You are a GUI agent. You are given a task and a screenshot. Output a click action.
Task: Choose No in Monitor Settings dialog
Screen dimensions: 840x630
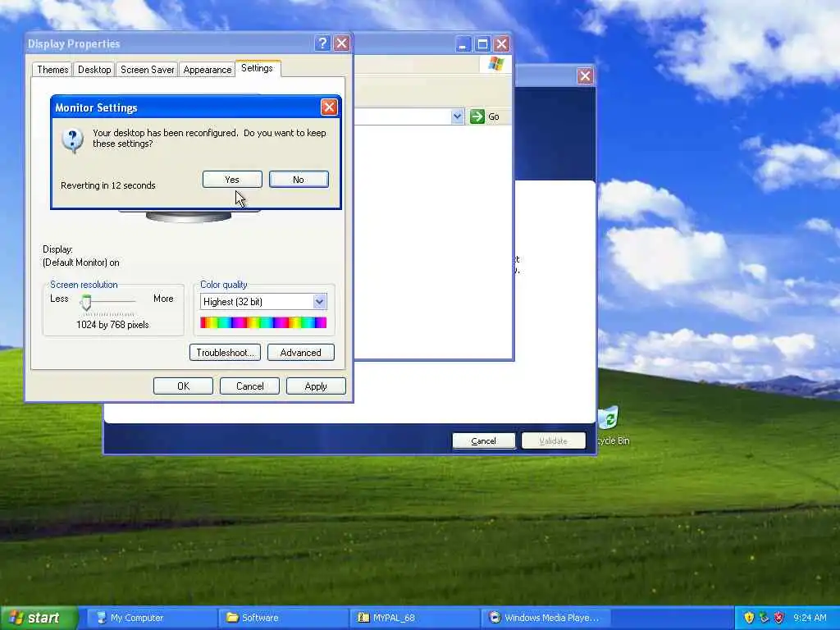(299, 180)
